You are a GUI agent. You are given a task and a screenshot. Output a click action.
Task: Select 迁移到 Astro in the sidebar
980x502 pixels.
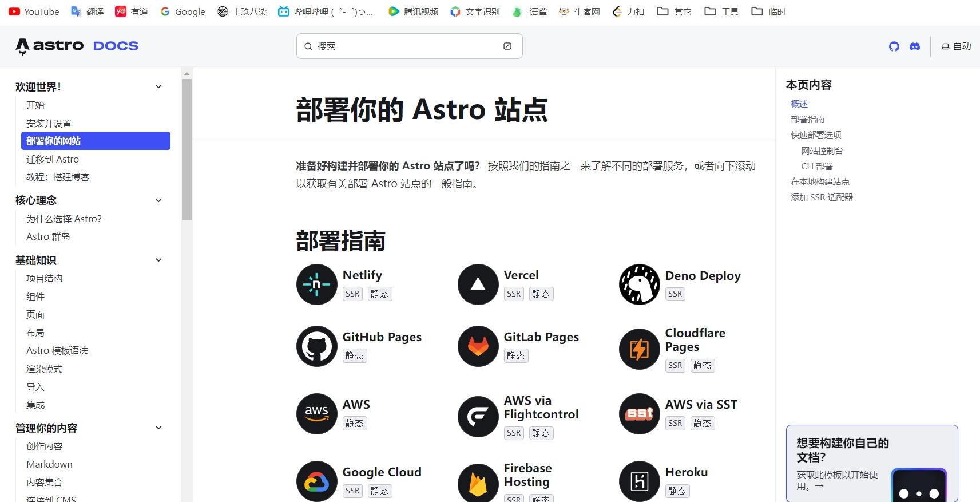click(53, 159)
